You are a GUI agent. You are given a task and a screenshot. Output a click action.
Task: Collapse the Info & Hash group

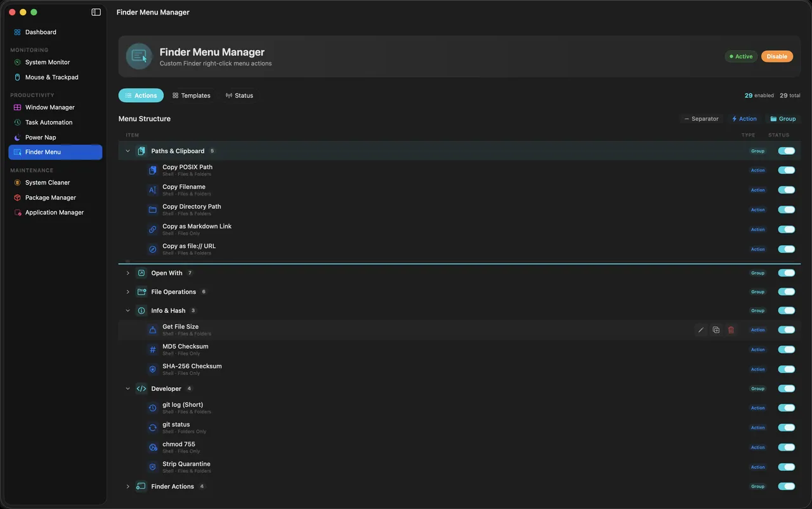coord(128,311)
